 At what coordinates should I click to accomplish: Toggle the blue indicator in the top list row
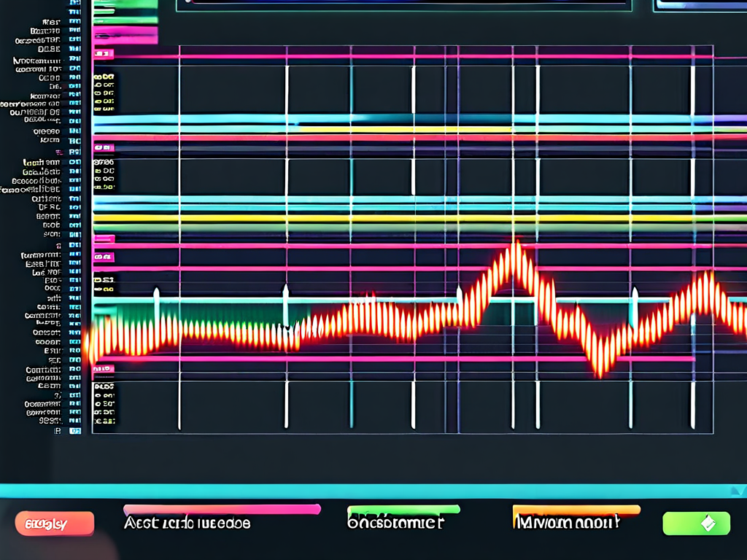[74, 4]
